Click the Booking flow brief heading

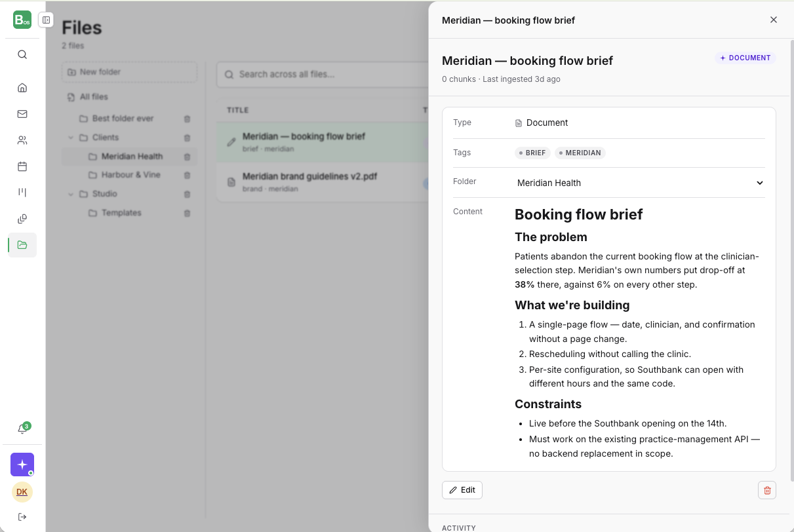tap(578, 214)
